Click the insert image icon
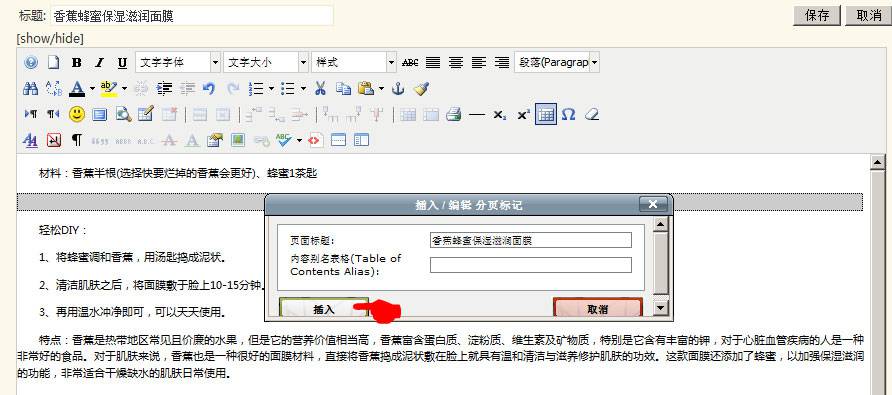892x395 pixels. click(238, 140)
